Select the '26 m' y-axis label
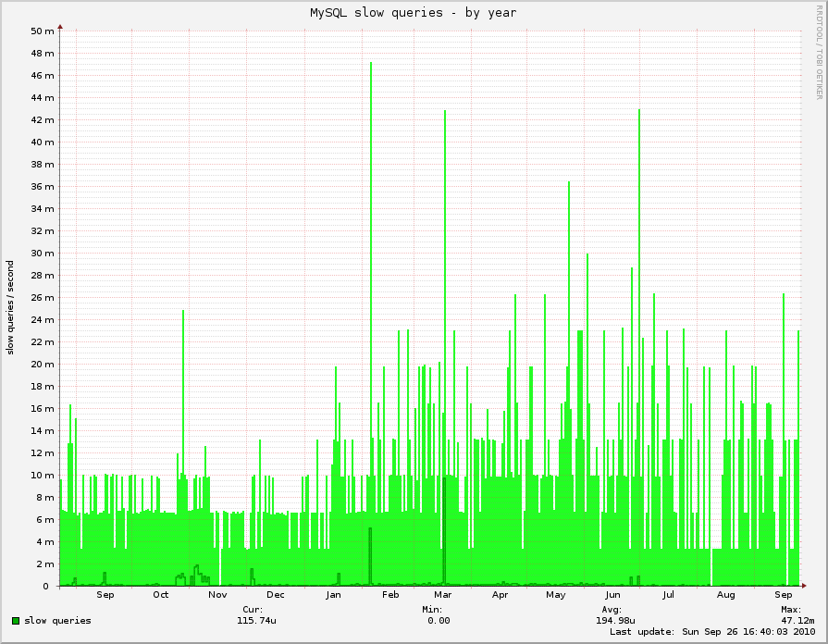The image size is (828, 644). [43, 297]
